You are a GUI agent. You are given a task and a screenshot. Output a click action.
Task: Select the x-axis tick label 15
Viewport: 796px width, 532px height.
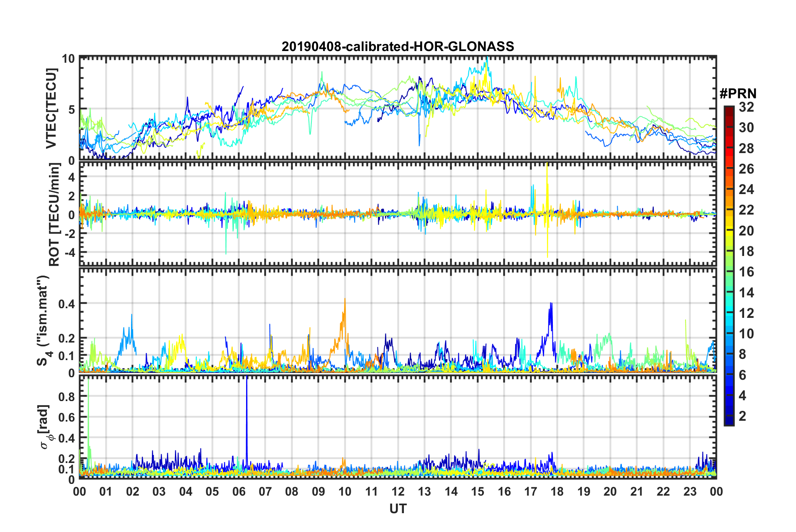click(x=478, y=491)
